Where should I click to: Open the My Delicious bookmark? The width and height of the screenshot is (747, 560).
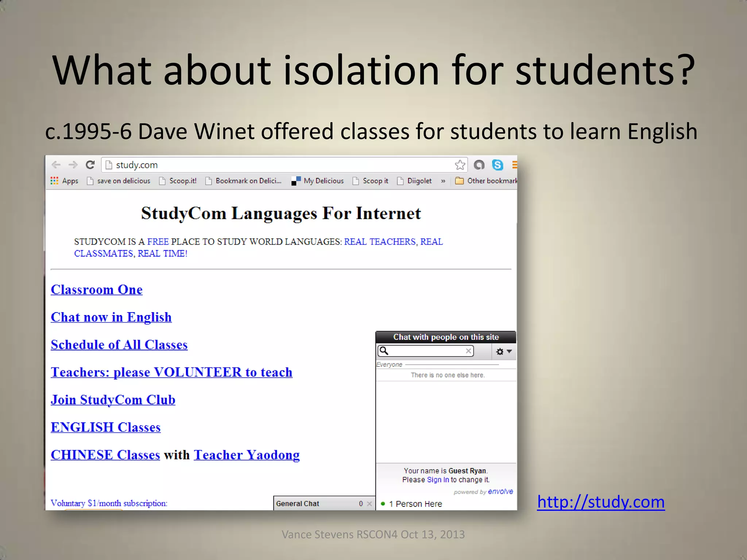tap(317, 181)
